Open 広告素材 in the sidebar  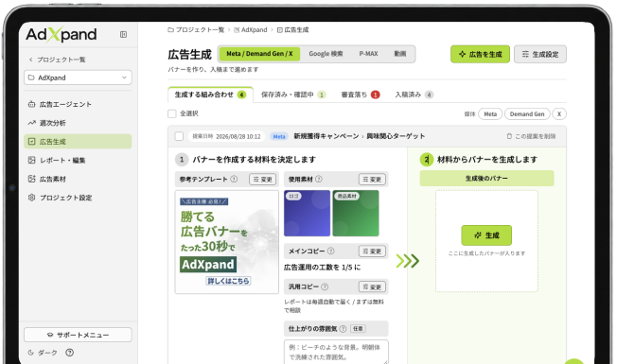78,179
